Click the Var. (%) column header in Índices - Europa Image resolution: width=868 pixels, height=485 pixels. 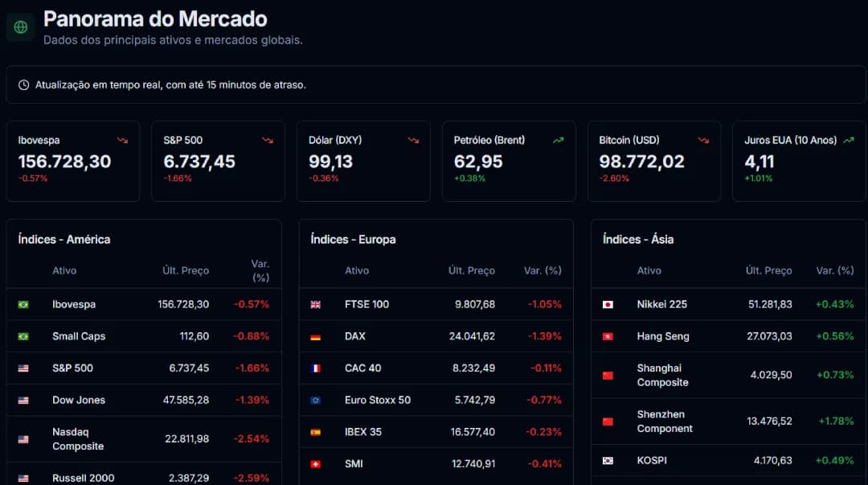[542, 270]
